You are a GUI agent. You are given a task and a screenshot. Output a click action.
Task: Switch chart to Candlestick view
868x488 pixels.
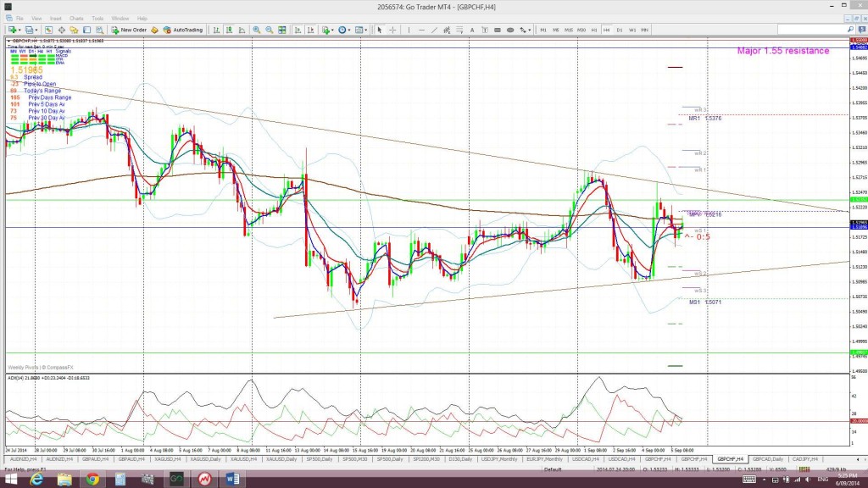pyautogui.click(x=229, y=30)
